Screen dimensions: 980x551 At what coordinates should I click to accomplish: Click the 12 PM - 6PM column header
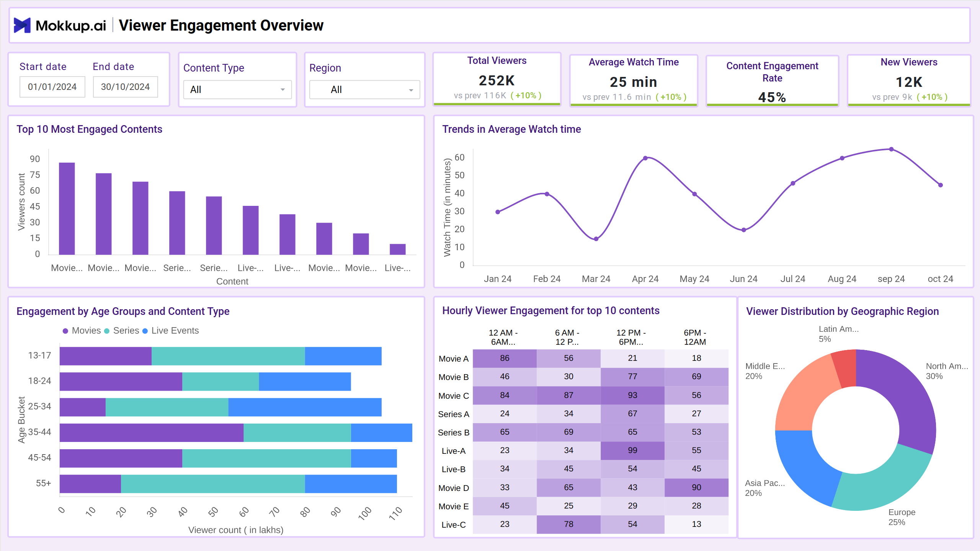coord(631,337)
